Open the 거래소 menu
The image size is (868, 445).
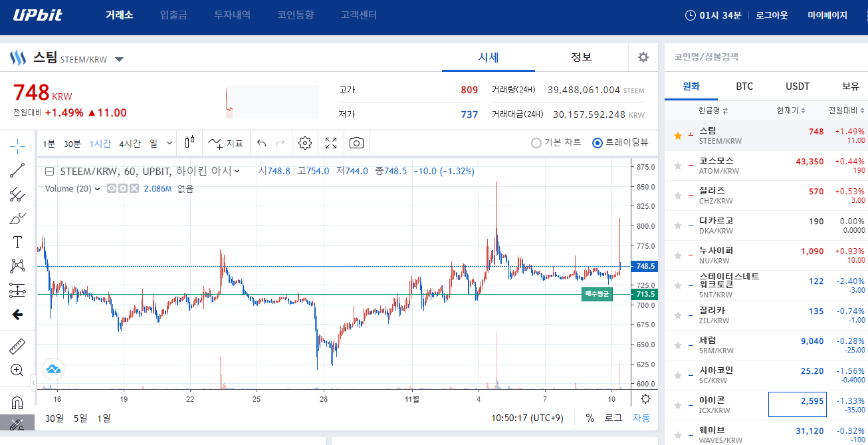pos(120,15)
